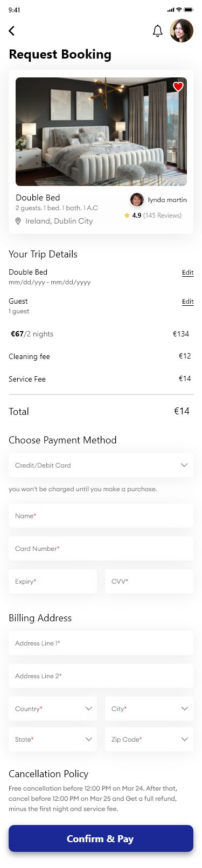
Task: Expand the State dropdown
Action: click(53, 739)
